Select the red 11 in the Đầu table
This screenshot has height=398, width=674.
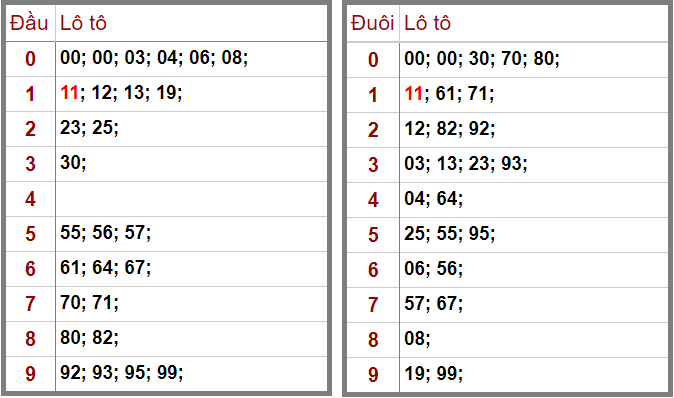click(69, 92)
